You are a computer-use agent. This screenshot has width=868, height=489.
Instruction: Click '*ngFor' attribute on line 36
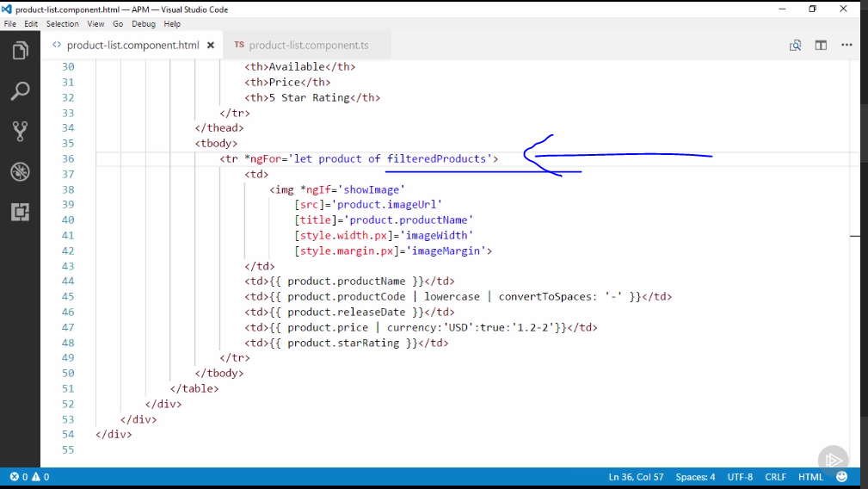tap(263, 159)
